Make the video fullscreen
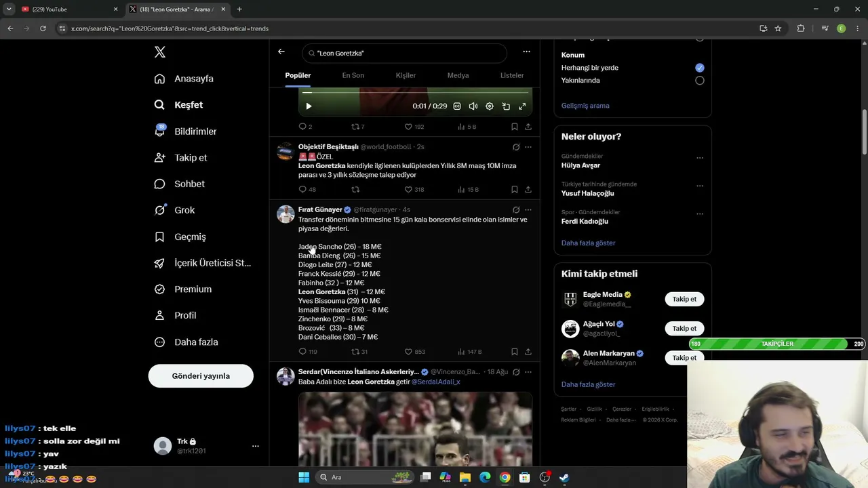868x488 pixels. tap(522, 106)
